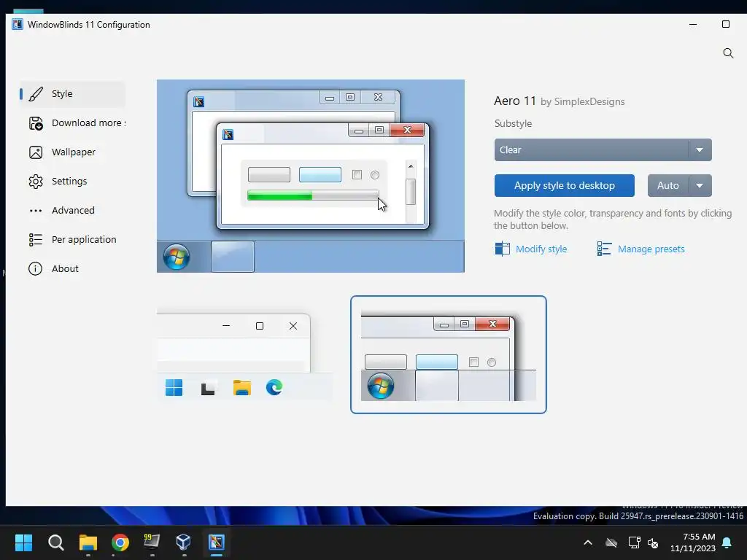Open the notifications bell
747x560 pixels.
click(727, 542)
